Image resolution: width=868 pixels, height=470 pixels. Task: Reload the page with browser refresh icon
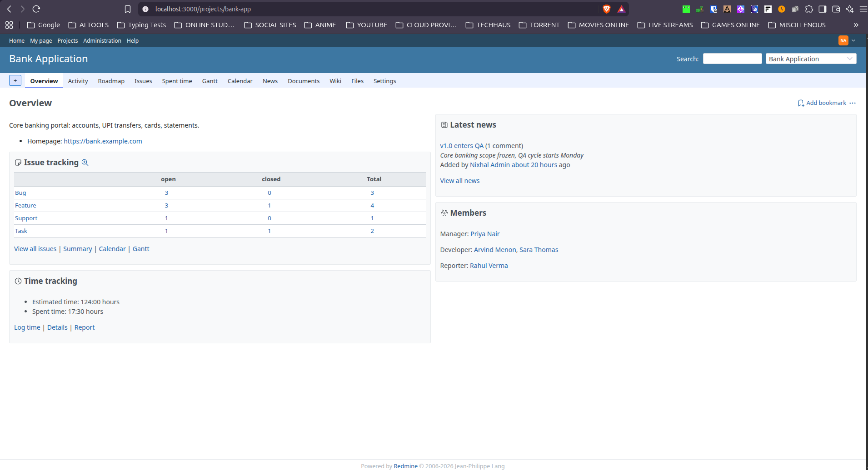tap(36, 9)
